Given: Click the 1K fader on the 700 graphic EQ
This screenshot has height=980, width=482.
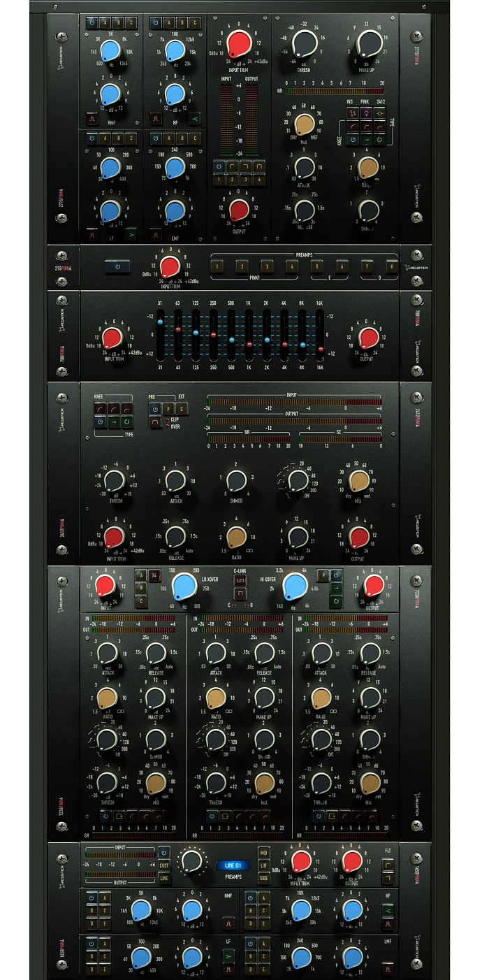Looking at the screenshot, I should pos(249,345).
